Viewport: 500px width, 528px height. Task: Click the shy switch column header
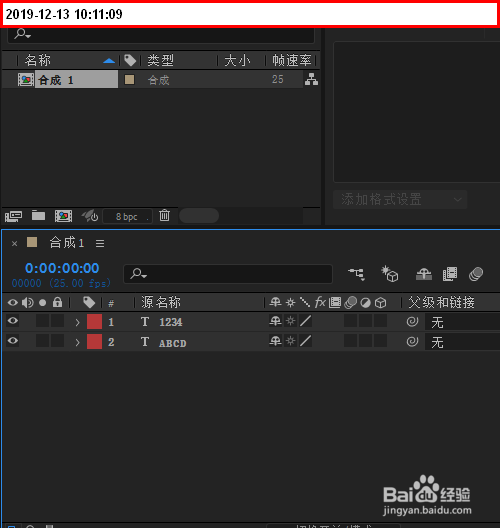(275, 302)
